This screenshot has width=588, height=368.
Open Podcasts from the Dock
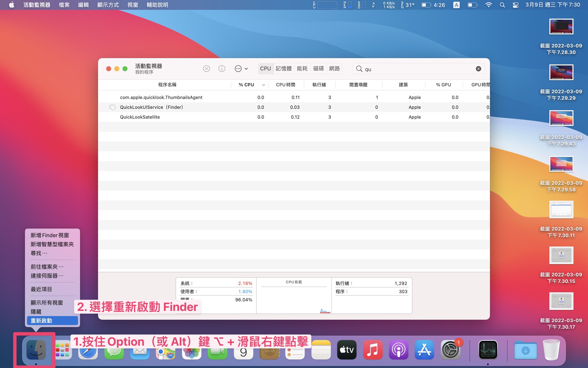coord(398,350)
